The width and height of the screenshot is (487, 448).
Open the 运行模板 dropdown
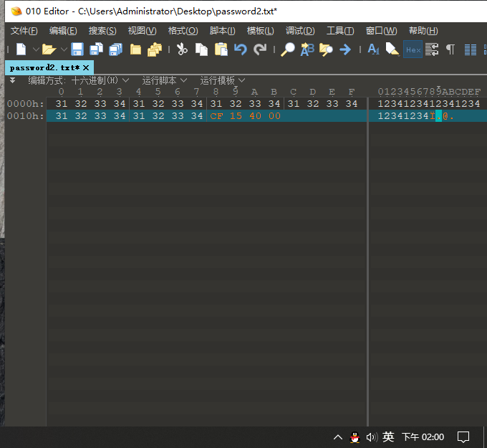click(x=223, y=80)
